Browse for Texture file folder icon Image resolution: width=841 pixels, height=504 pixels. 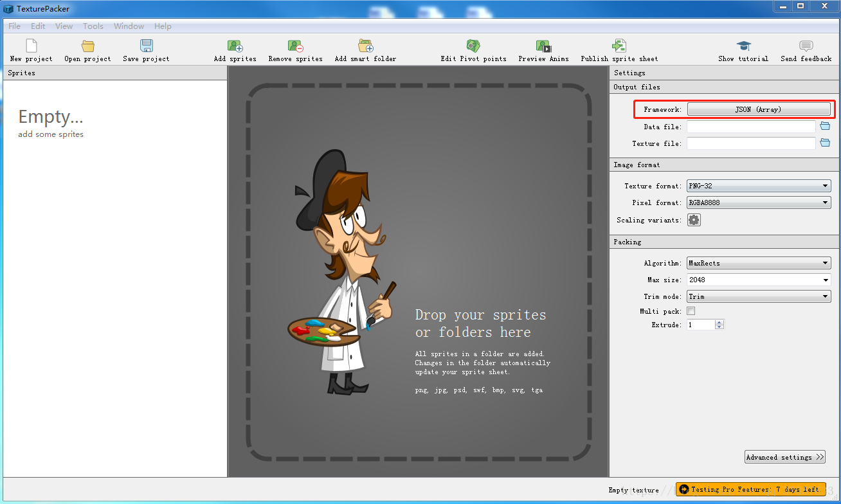coord(825,143)
